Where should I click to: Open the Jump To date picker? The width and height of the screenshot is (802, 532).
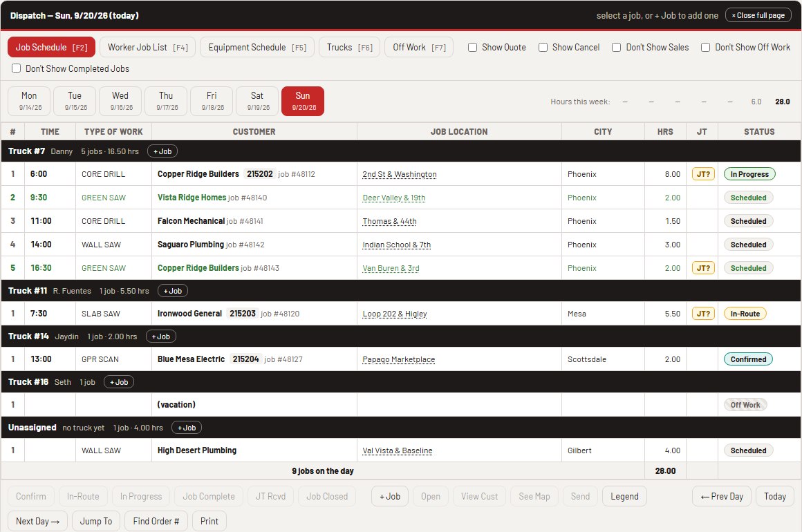(95, 521)
